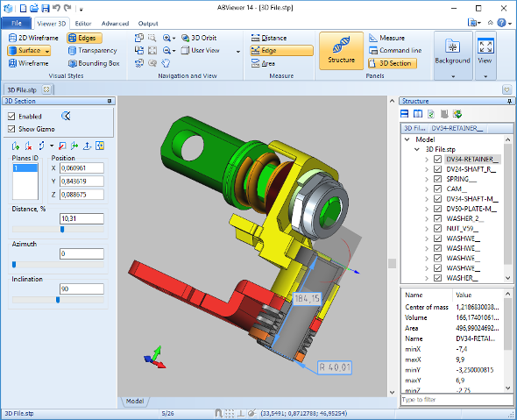Collapse the 3D File.stp tree node
Image resolution: width=517 pixels, height=420 pixels.
pos(417,149)
